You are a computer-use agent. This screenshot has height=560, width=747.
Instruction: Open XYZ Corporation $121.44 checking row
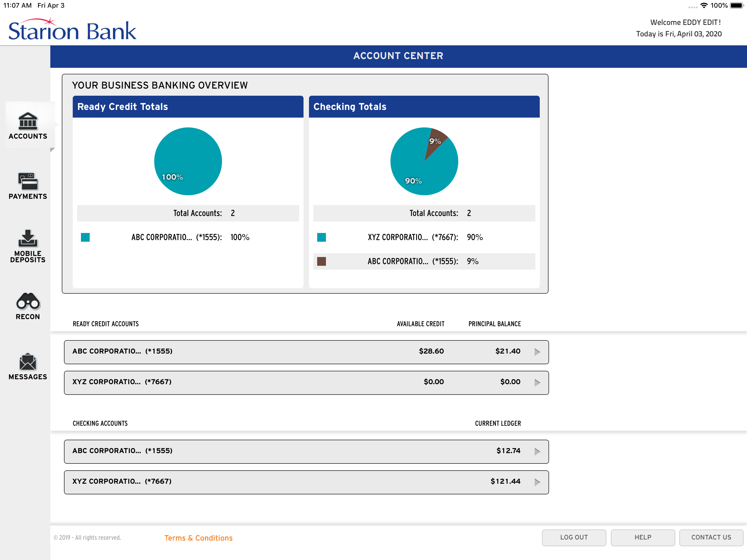coord(306,482)
